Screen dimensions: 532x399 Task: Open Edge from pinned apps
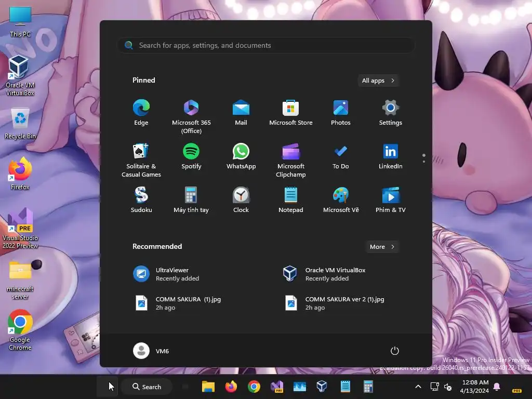pos(141,113)
